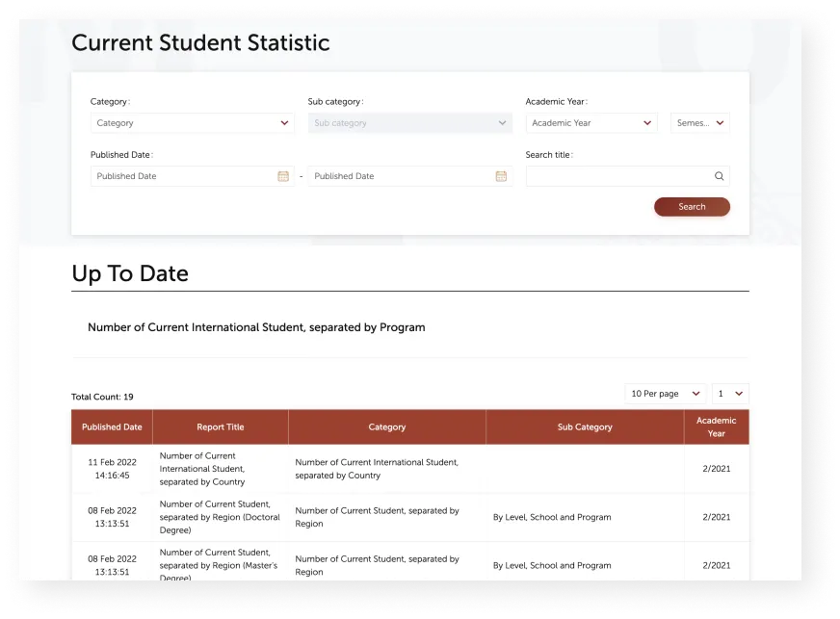This screenshot has height=619, width=840.
Task: Click the Academic Year column header
Action: [717, 427]
